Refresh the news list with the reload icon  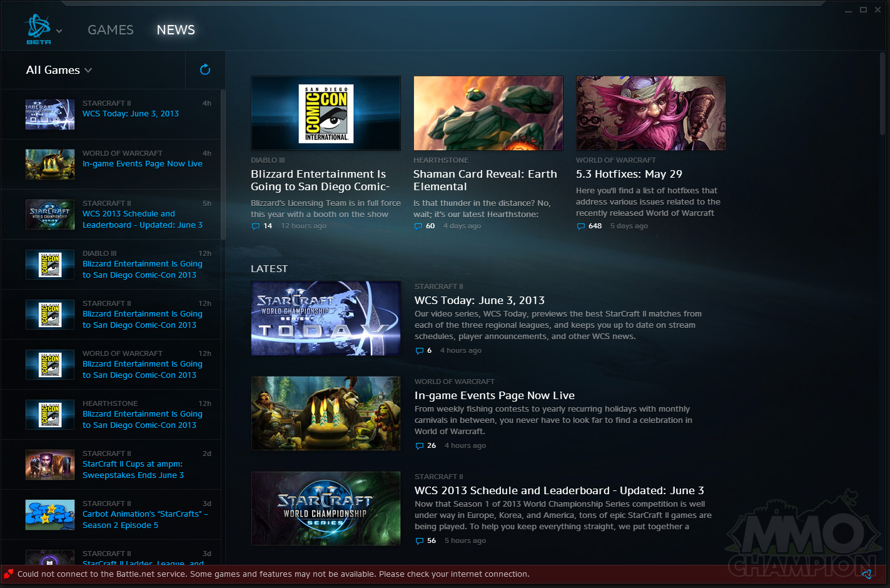click(x=205, y=69)
